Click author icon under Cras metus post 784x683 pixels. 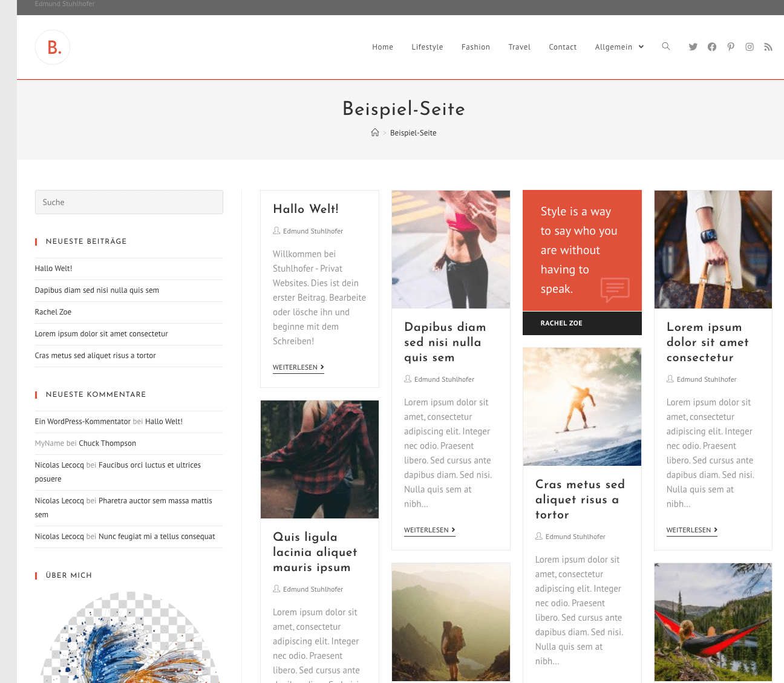coord(539,536)
